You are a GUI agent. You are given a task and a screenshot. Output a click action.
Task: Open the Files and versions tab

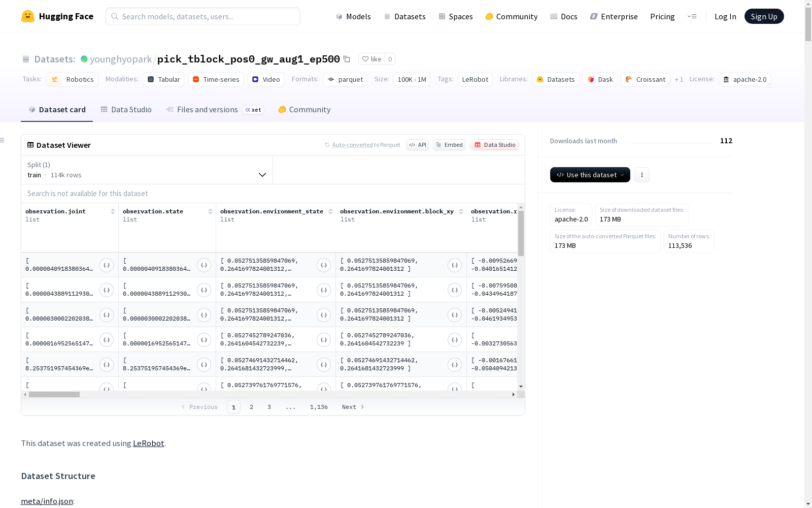[x=215, y=110]
